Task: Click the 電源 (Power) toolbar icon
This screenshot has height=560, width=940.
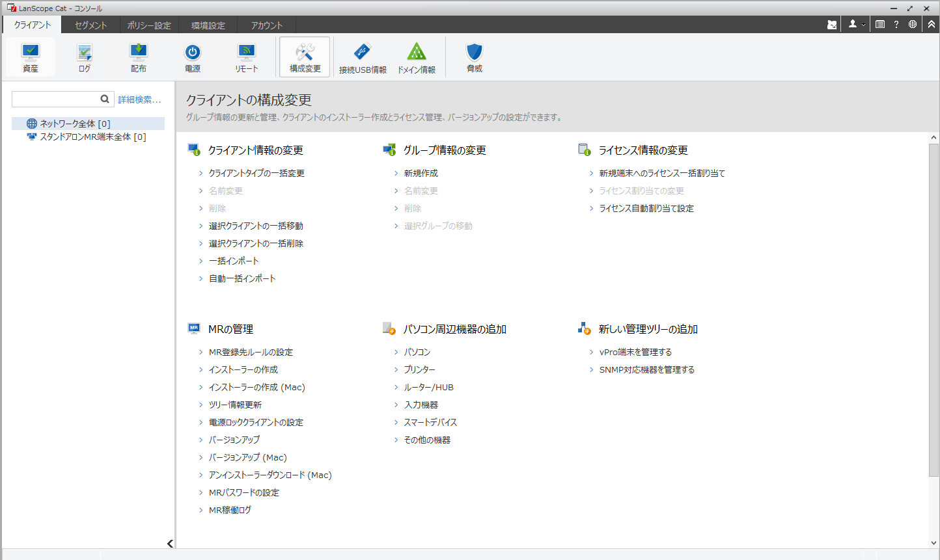Action: click(x=193, y=57)
